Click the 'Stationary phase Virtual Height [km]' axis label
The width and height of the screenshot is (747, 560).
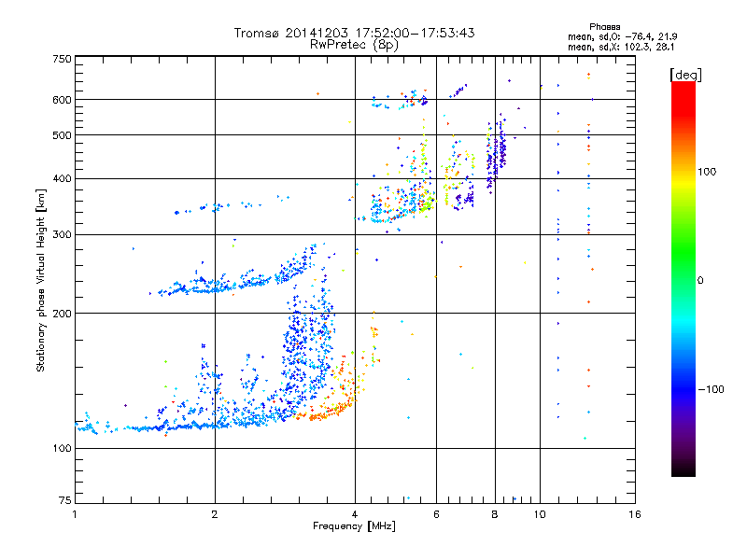tap(41, 280)
